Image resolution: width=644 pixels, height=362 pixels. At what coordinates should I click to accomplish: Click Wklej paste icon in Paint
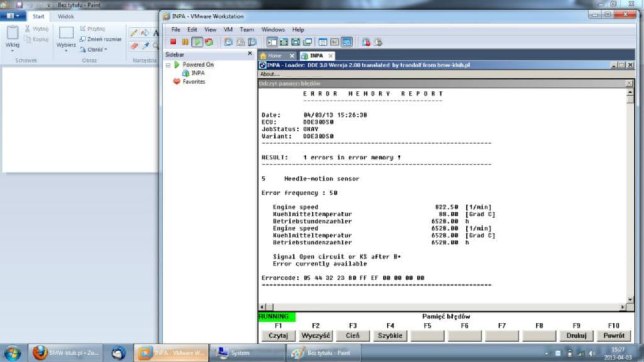tap(13, 33)
